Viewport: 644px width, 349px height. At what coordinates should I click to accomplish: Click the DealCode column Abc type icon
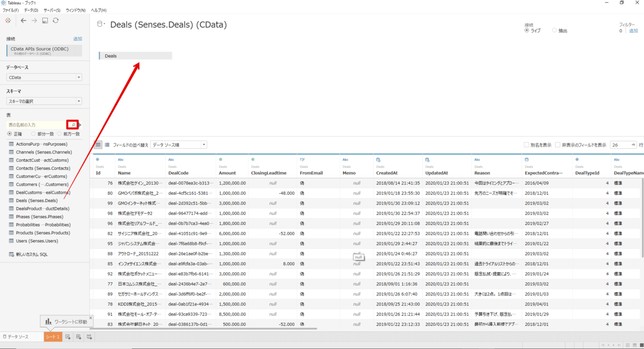(171, 159)
